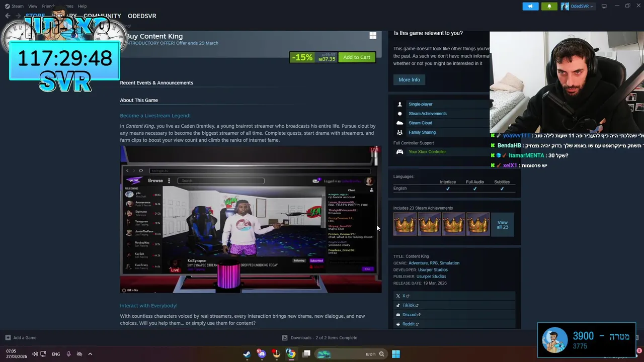Click 'Recent Events & Announcements' heading
Screen dimensions: 644x362
coord(156,82)
